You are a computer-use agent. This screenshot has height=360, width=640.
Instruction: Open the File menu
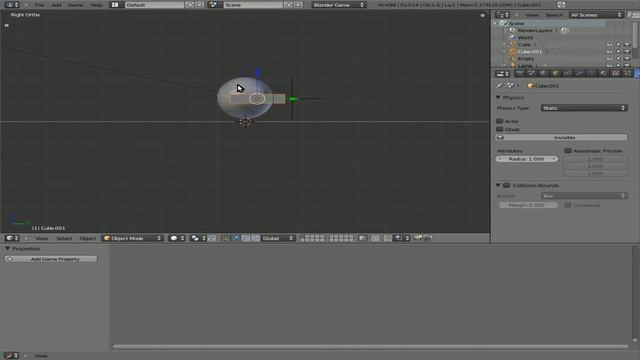tap(39, 5)
